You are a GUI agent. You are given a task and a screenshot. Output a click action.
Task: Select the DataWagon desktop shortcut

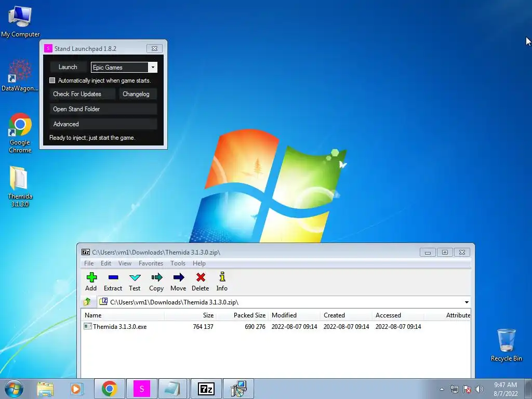click(x=20, y=76)
